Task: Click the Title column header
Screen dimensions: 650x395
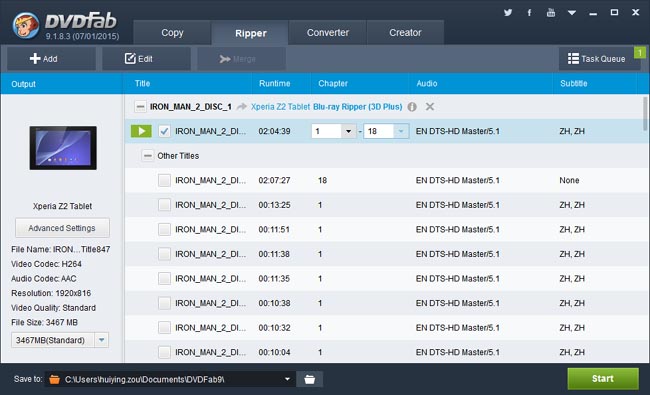Action: coord(143,84)
